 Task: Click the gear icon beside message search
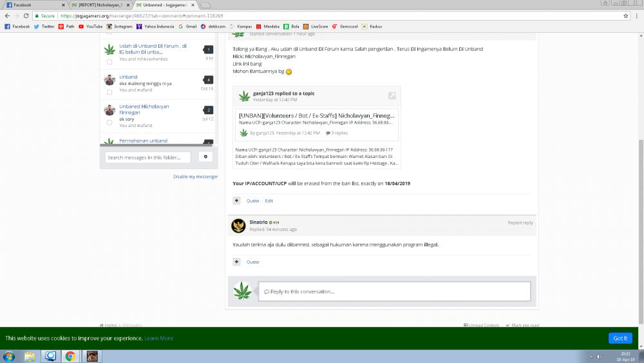(x=205, y=157)
